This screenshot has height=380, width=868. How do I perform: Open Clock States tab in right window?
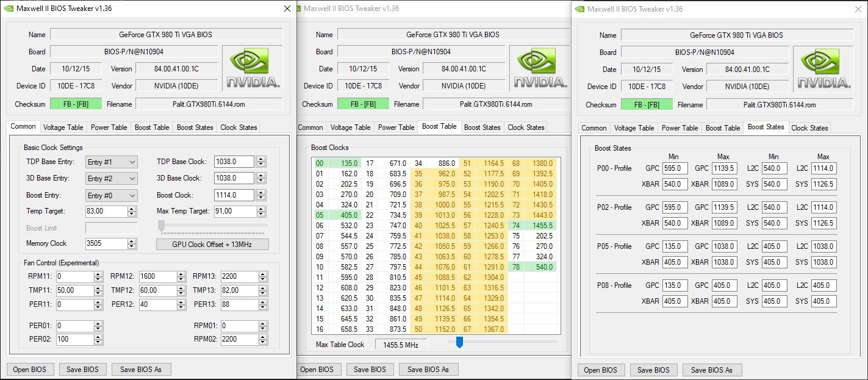(x=809, y=128)
